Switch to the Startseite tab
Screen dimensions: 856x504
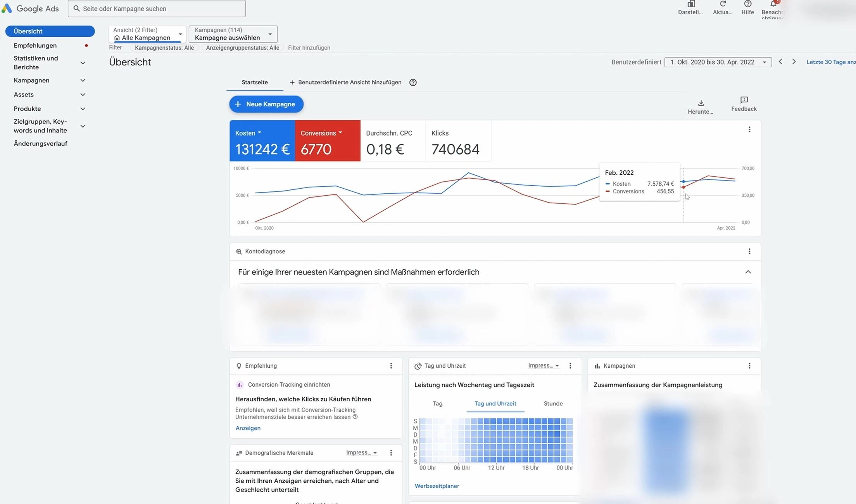coord(255,82)
